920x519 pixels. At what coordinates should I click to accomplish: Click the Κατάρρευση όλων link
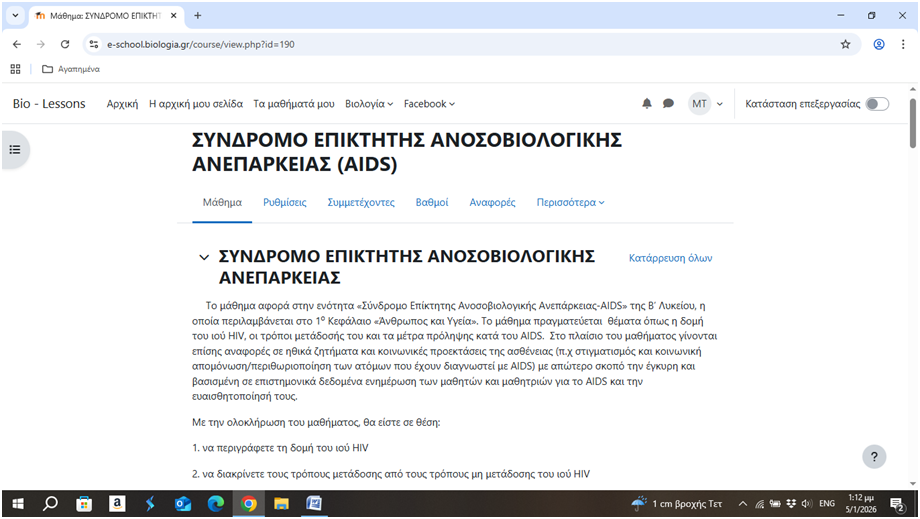[x=670, y=258]
